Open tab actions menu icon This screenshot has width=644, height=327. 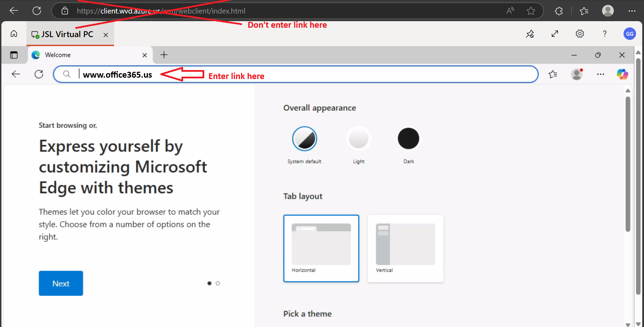[14, 55]
